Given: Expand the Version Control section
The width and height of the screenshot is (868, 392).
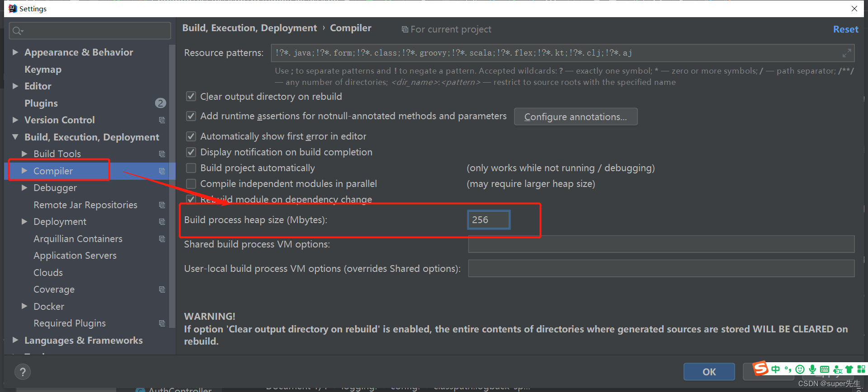Looking at the screenshot, I should click(x=15, y=120).
